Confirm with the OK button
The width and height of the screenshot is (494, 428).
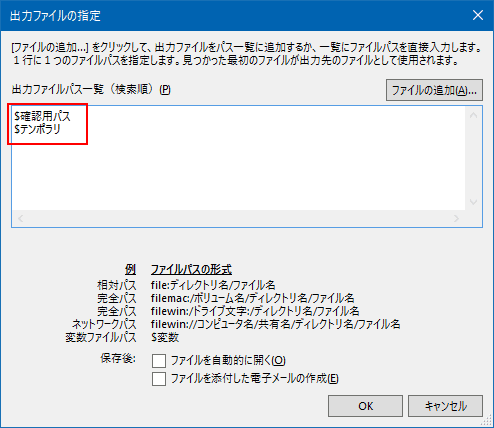pos(365,406)
